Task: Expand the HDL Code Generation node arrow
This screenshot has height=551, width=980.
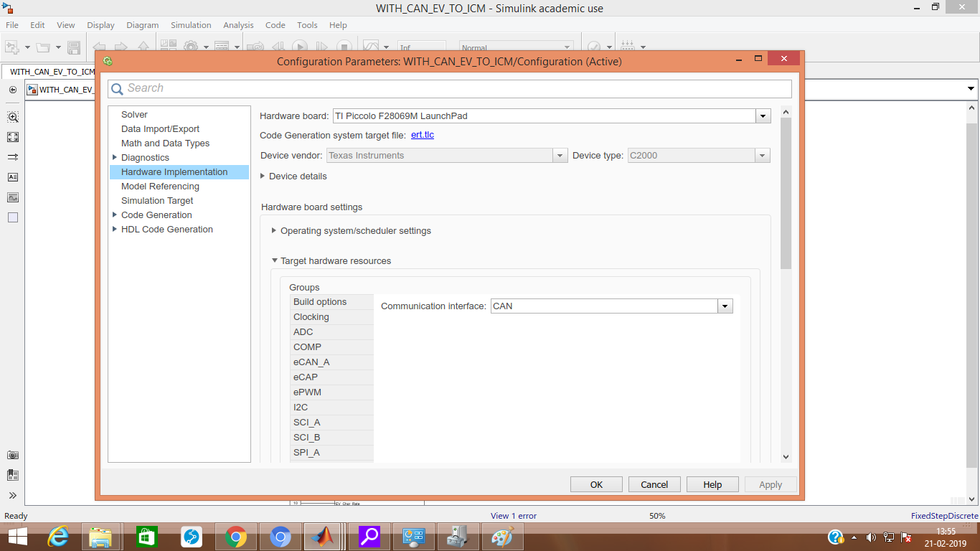Action: click(x=115, y=230)
